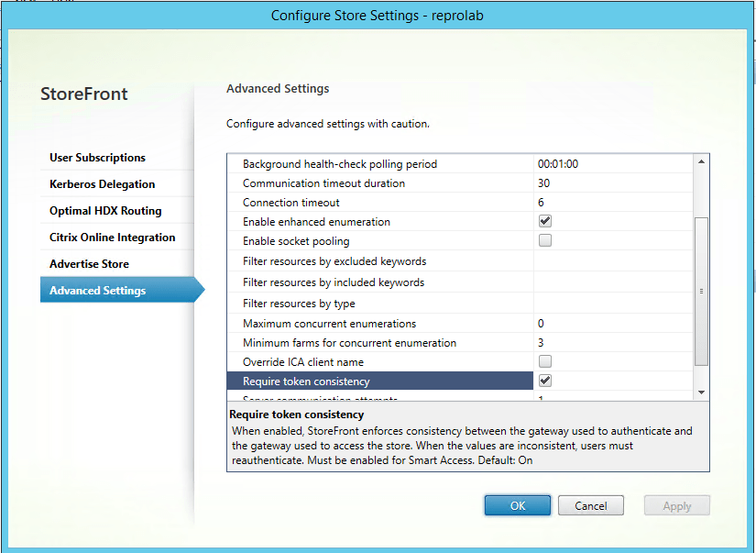Edit Background health-check polling period value 00:01:00
756x553 pixels.
click(x=613, y=164)
